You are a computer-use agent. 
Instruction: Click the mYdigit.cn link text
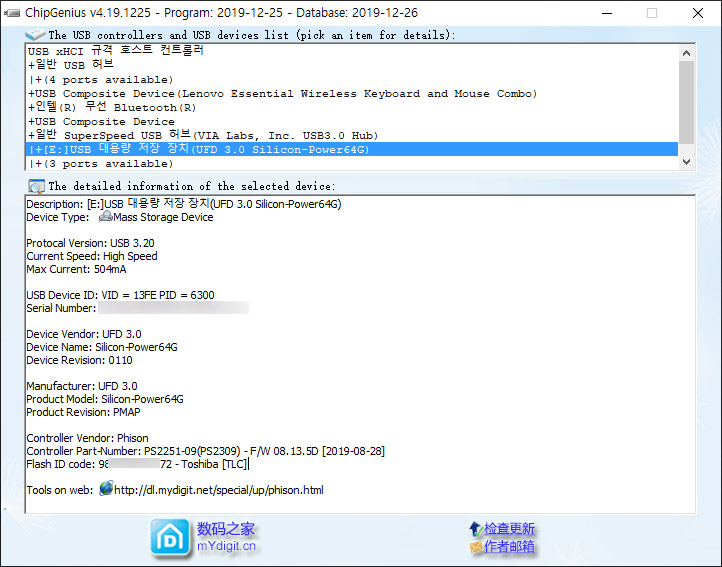[226, 546]
